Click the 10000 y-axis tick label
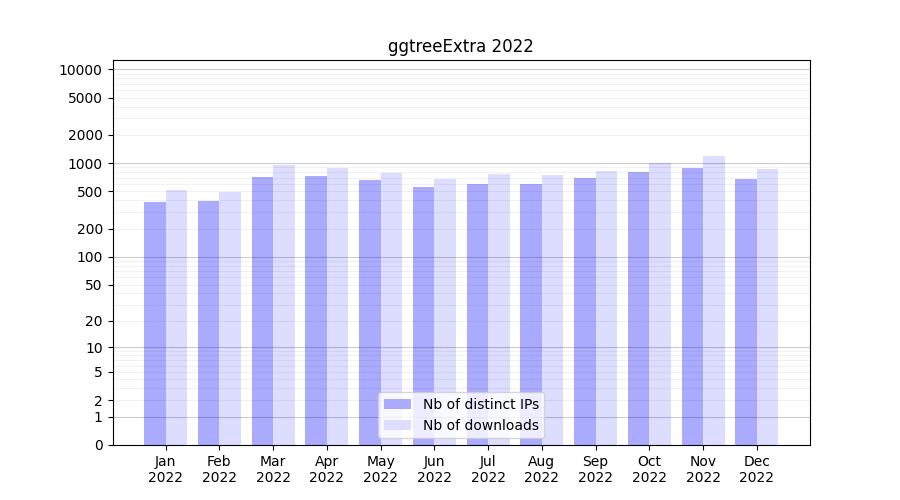The width and height of the screenshot is (900, 500). tap(80, 70)
